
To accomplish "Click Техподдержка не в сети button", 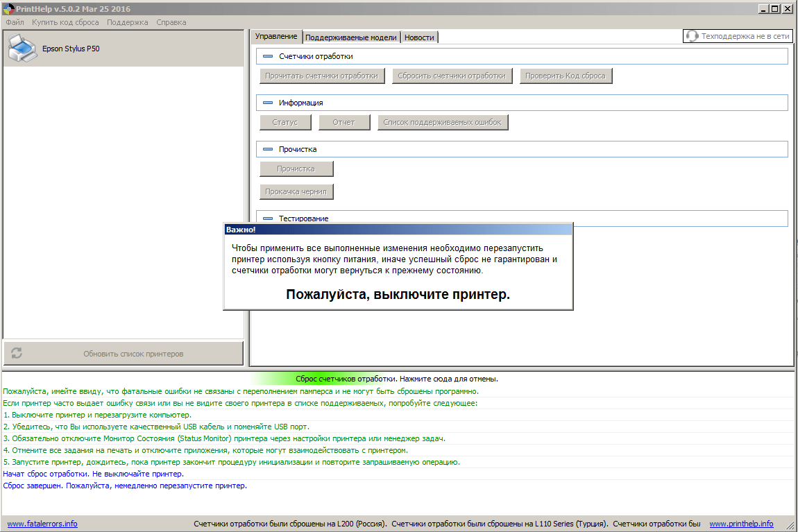I will (737, 36).
